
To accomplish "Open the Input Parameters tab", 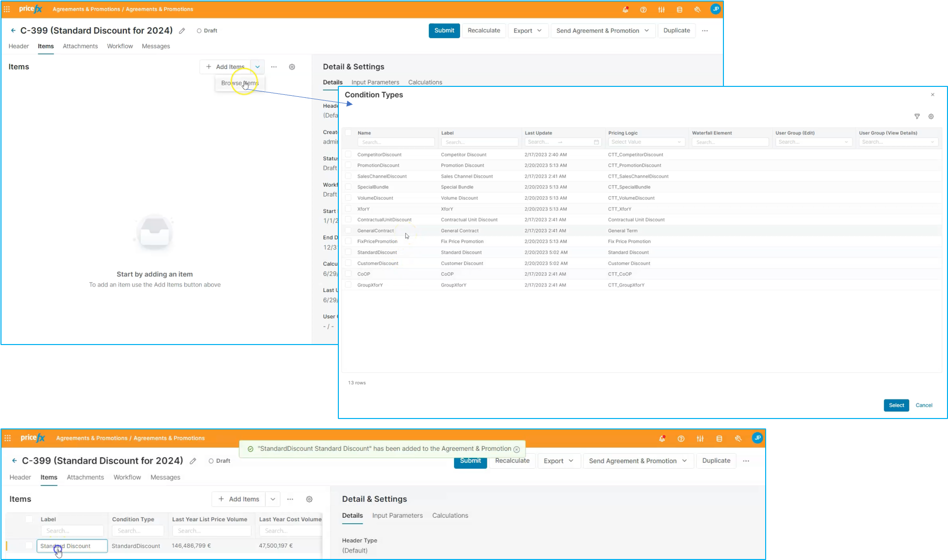I will point(375,82).
